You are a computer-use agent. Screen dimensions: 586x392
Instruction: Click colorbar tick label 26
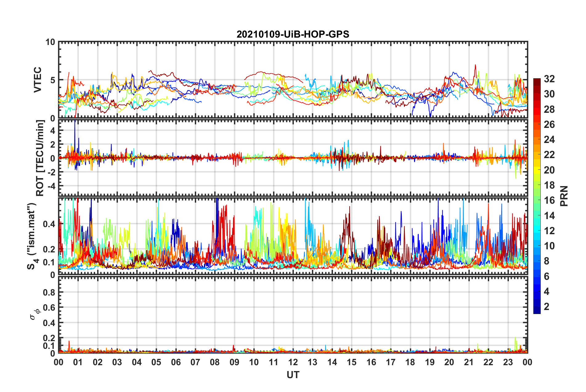[x=549, y=125]
